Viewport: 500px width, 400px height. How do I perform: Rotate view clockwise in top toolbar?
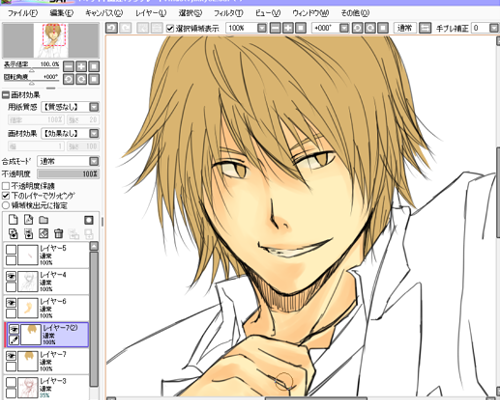coord(370,28)
